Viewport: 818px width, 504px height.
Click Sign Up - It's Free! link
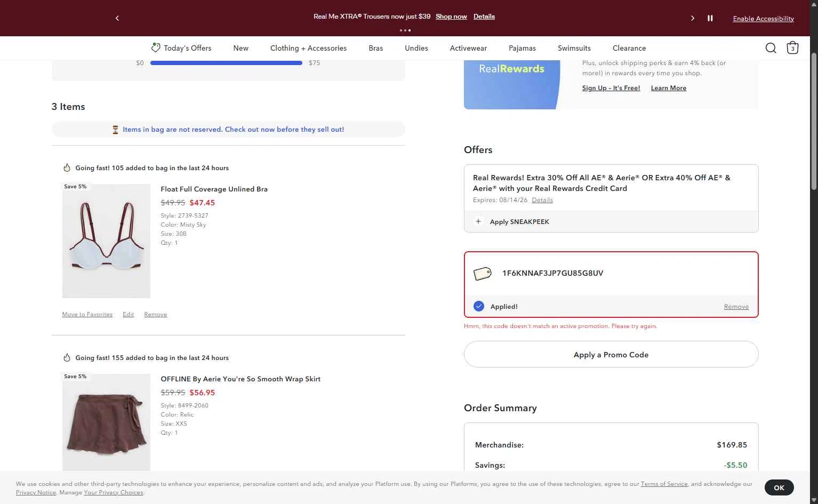coord(611,88)
